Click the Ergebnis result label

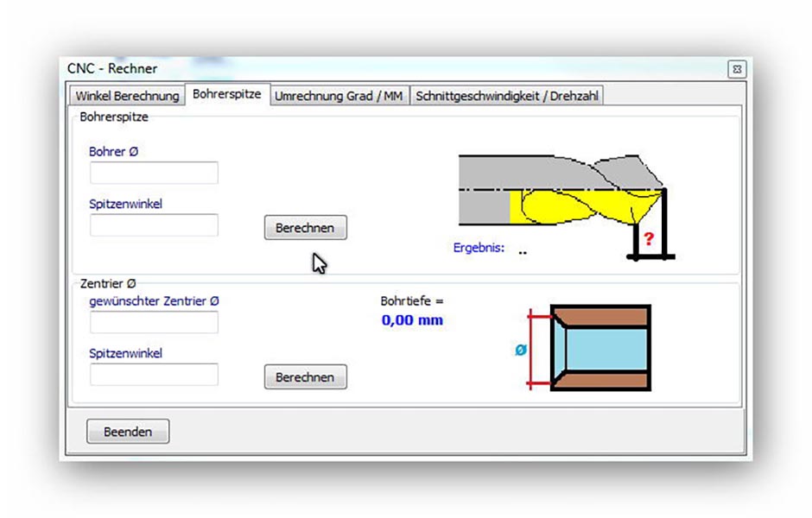tap(479, 248)
